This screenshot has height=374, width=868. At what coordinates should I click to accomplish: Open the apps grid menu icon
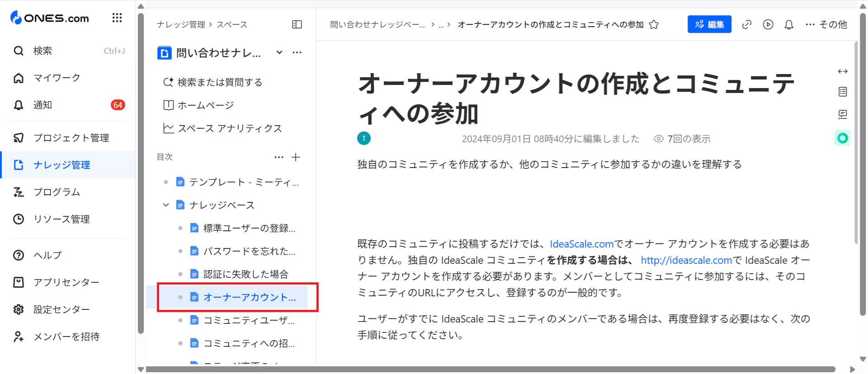point(117,18)
